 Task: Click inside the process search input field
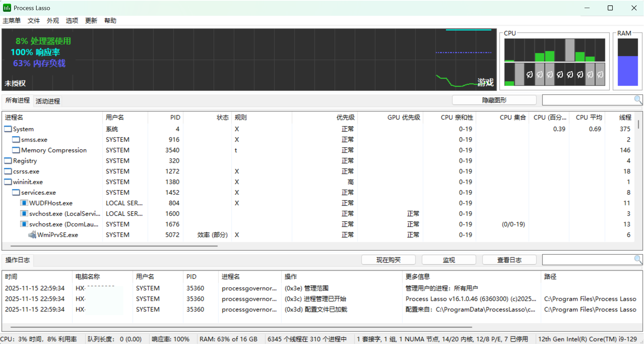(588, 100)
